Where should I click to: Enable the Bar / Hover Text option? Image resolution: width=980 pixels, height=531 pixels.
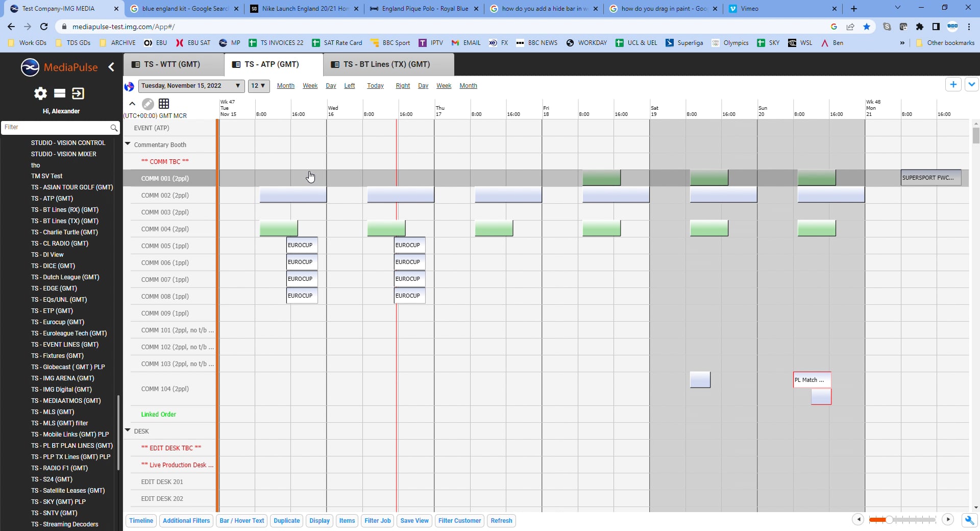(241, 520)
